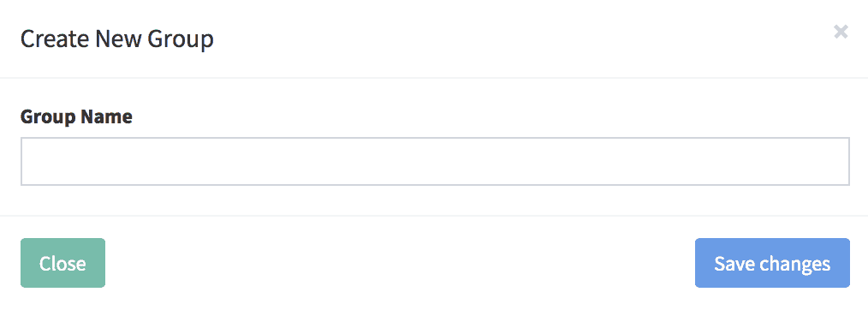Image resolution: width=868 pixels, height=310 pixels.
Task: Dismiss the dialog with the X icon
Action: (x=841, y=32)
